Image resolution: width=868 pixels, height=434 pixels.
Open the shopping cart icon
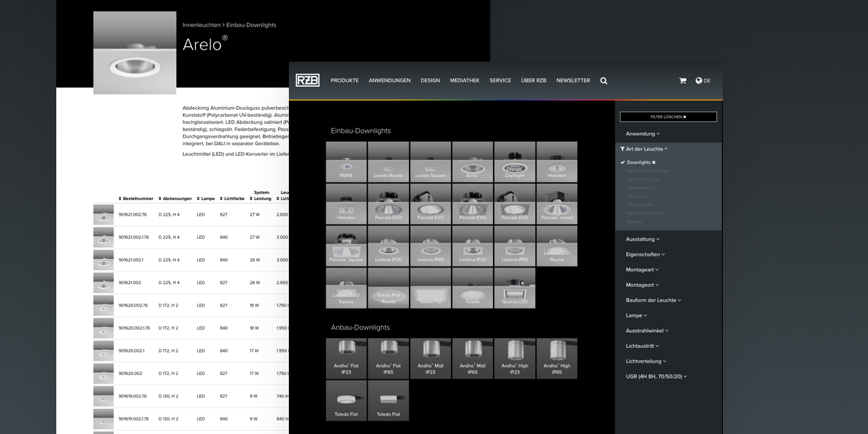[682, 81]
